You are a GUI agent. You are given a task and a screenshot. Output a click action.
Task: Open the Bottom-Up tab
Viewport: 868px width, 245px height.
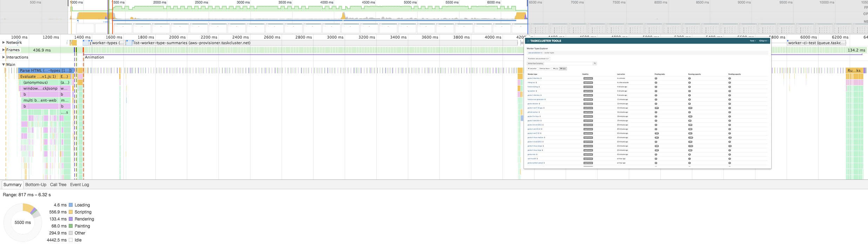pyautogui.click(x=36, y=185)
